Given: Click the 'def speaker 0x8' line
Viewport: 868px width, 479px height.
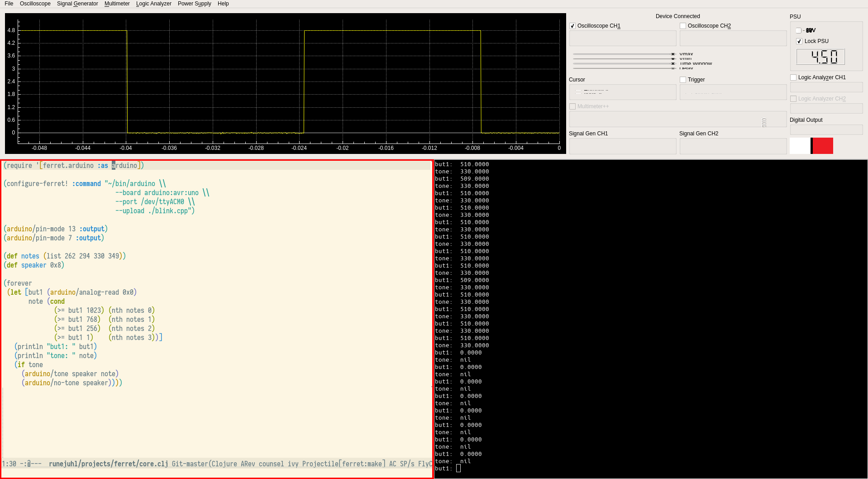Looking at the screenshot, I should pos(34,265).
